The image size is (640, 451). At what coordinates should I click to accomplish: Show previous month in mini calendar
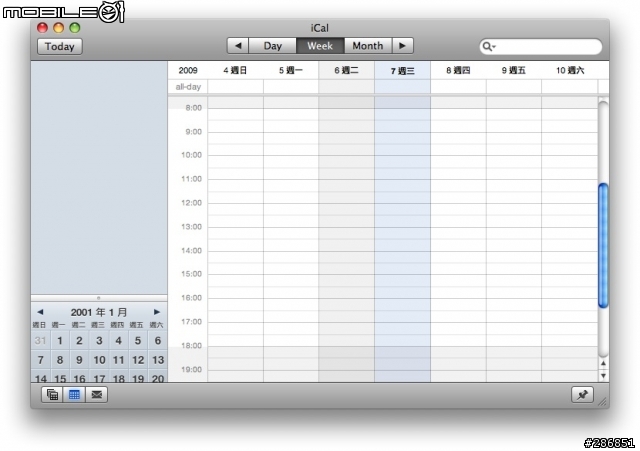(x=40, y=312)
